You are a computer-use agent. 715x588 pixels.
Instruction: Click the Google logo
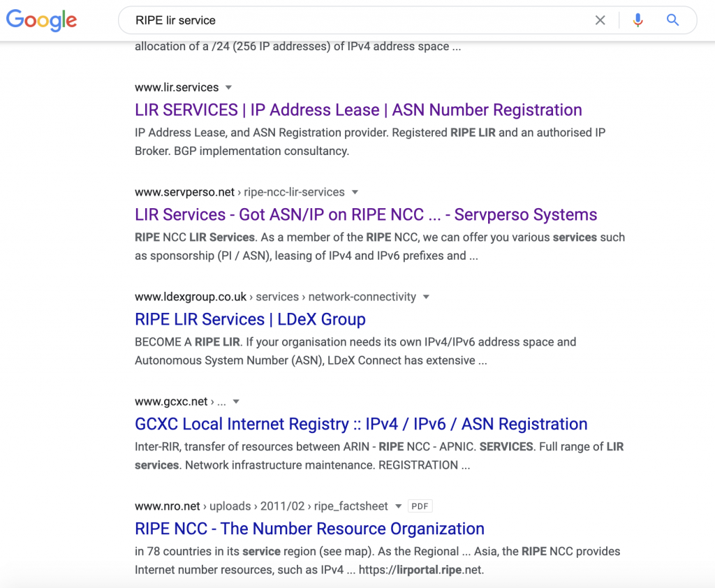click(41, 20)
